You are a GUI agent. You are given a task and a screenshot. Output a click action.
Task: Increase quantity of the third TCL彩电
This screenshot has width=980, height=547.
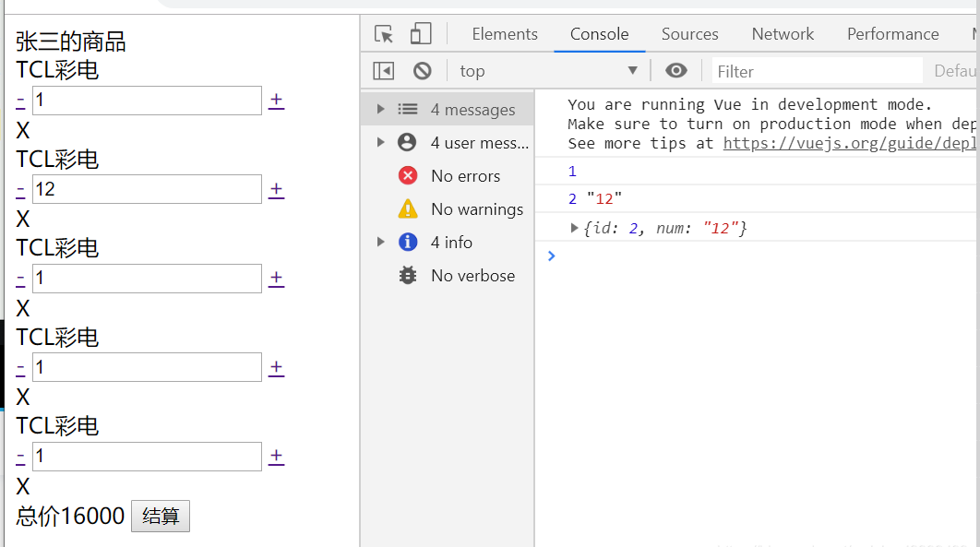click(276, 278)
